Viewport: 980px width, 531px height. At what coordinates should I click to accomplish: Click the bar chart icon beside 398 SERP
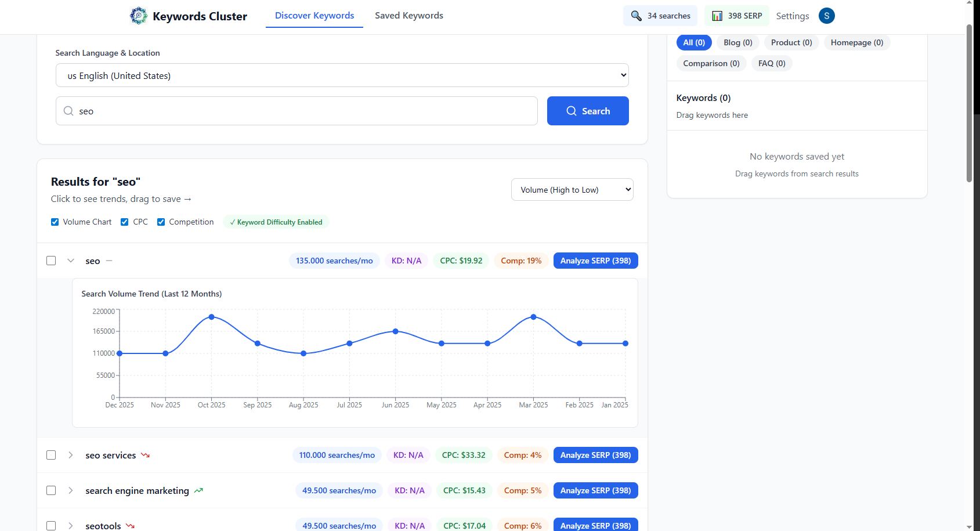tap(717, 16)
